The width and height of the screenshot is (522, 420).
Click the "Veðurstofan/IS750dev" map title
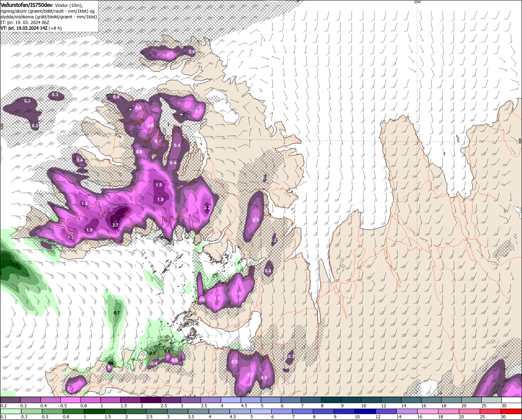27,5
